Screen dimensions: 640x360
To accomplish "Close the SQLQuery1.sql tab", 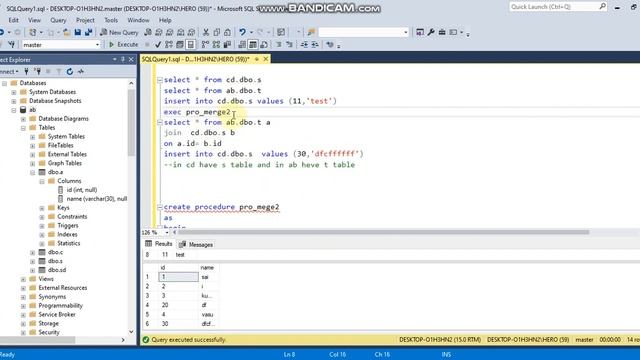I will (x=266, y=59).
